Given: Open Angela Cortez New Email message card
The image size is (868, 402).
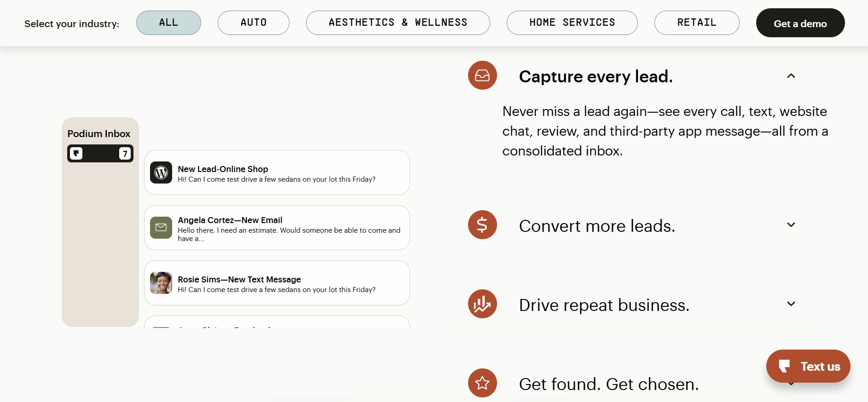Looking at the screenshot, I should pyautogui.click(x=277, y=228).
